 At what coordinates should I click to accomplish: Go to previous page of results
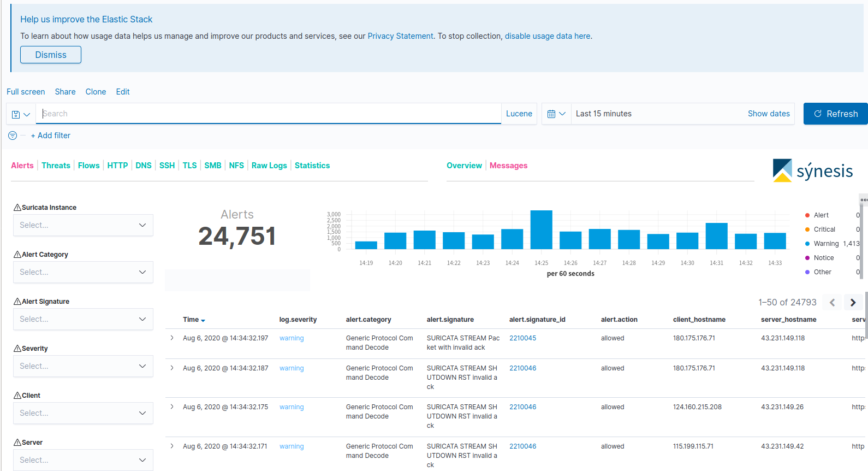coord(833,302)
